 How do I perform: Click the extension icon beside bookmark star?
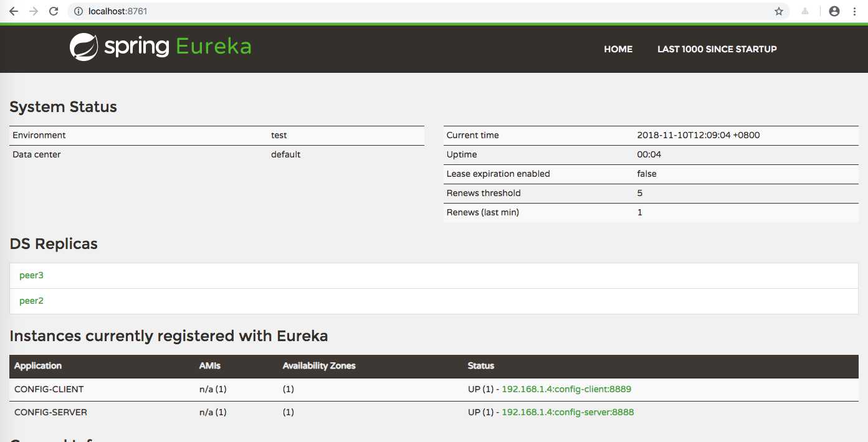[x=805, y=11]
